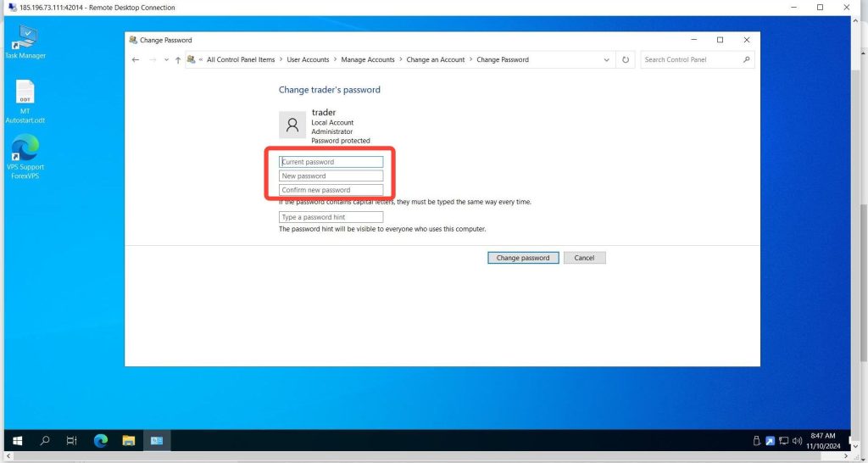Screen dimensions: 868x463
Task: Click the trader account avatar picture
Action: (x=292, y=125)
